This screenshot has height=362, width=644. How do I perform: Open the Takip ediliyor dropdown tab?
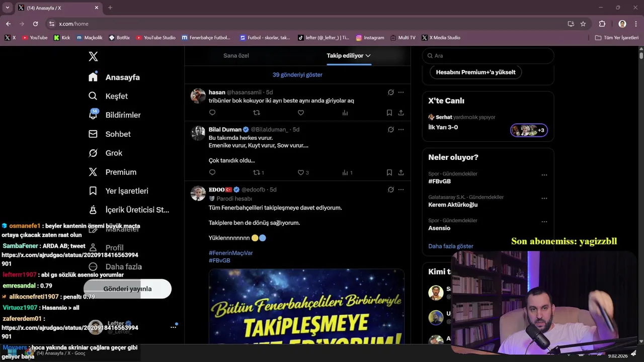click(349, 55)
